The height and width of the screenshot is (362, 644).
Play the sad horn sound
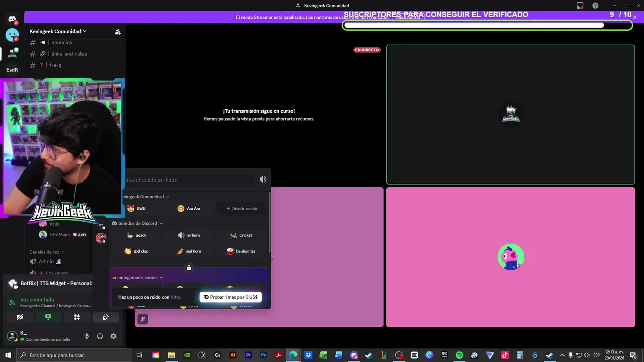189,251
